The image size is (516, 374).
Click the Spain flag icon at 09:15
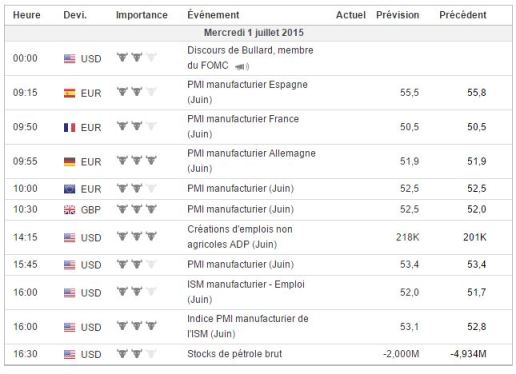(x=70, y=93)
